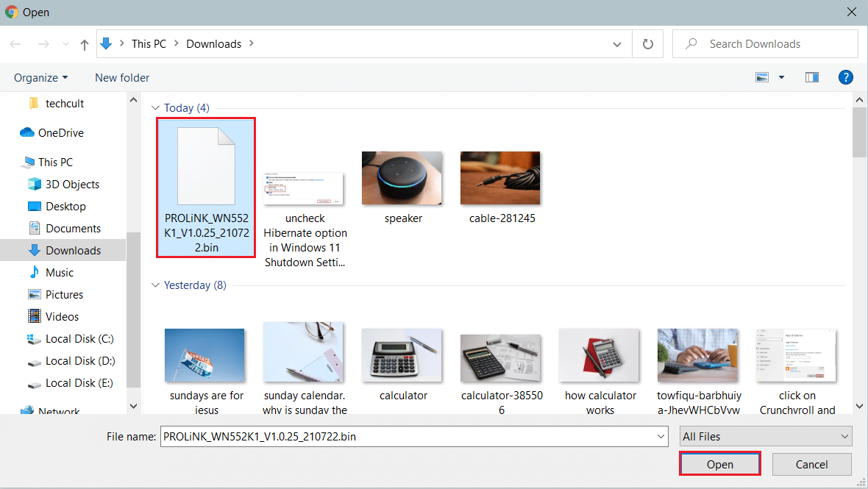Go up one folder level
868x489 pixels.
click(x=84, y=44)
